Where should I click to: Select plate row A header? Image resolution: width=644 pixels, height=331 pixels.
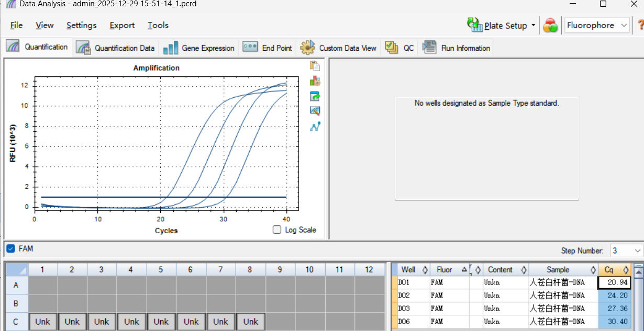16,286
